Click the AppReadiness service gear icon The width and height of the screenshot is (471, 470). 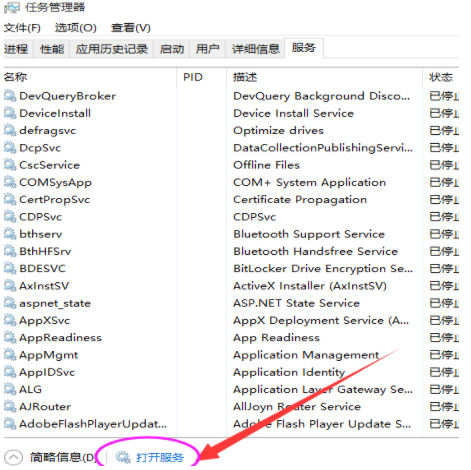(x=10, y=338)
